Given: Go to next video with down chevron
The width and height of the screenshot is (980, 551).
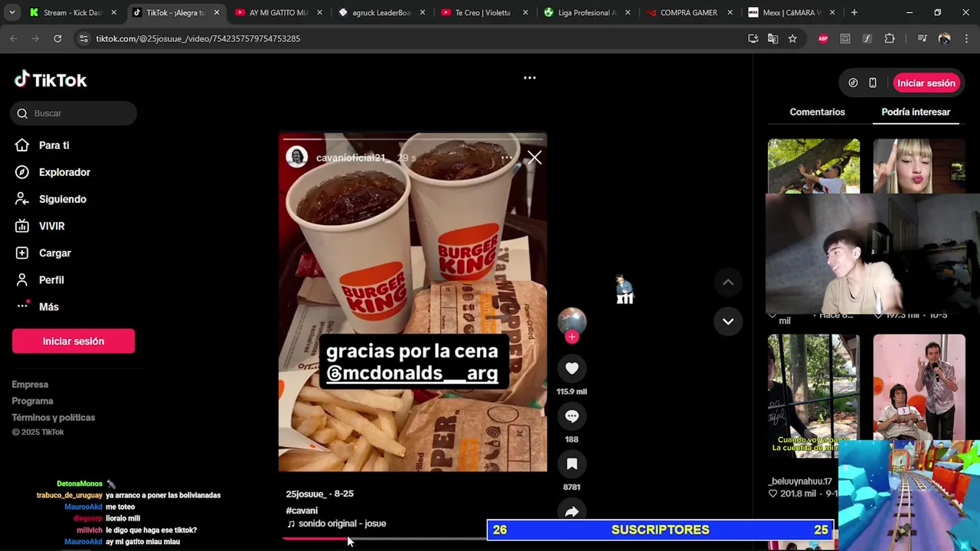Looking at the screenshot, I should point(728,321).
